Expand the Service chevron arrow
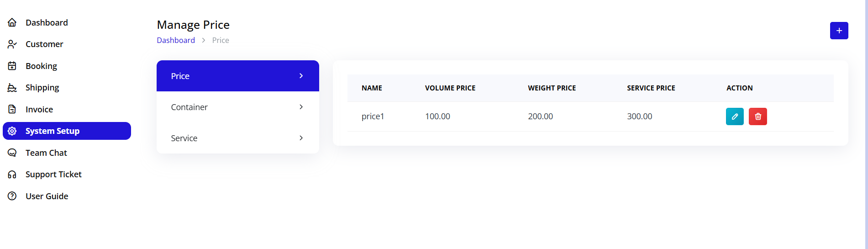Image resolution: width=868 pixels, height=249 pixels. point(301,138)
